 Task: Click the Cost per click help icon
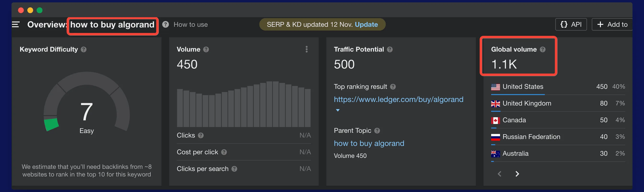coord(224,152)
